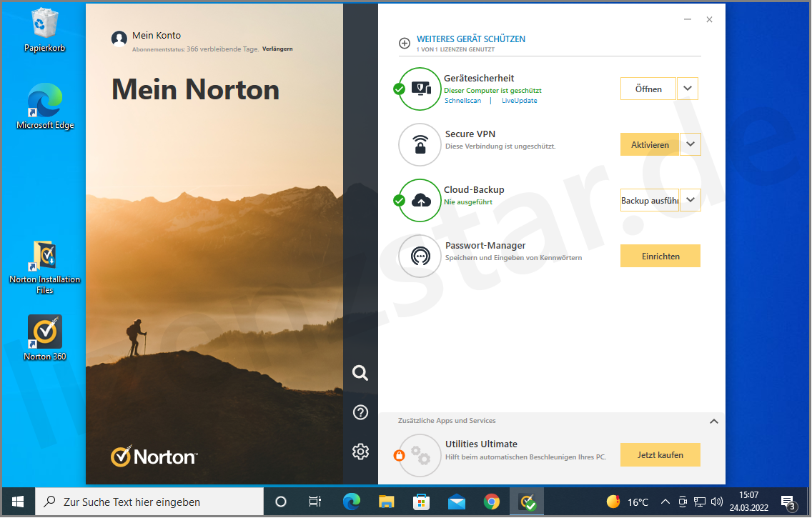
Task: Activate Secure VPN with Aktivieren button
Action: (649, 144)
